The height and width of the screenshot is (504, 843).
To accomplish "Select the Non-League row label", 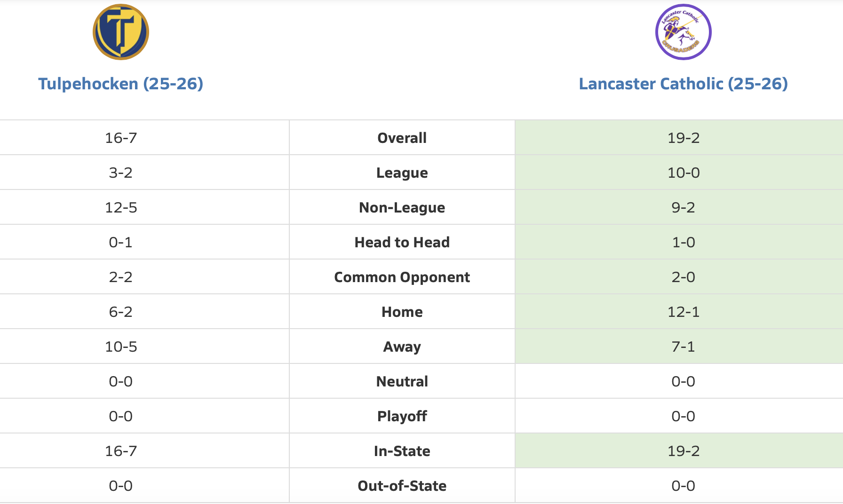I will click(402, 207).
